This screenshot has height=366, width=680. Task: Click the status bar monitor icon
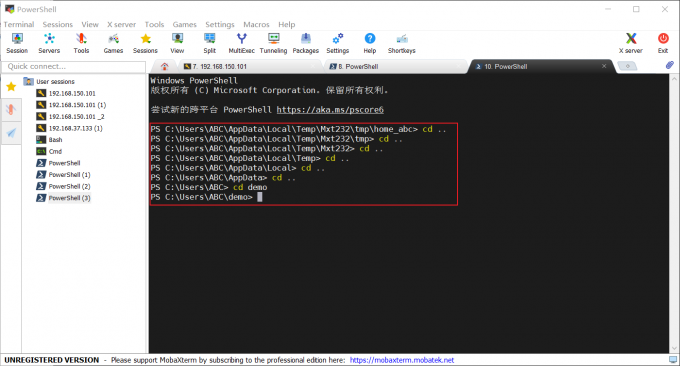pos(673,359)
